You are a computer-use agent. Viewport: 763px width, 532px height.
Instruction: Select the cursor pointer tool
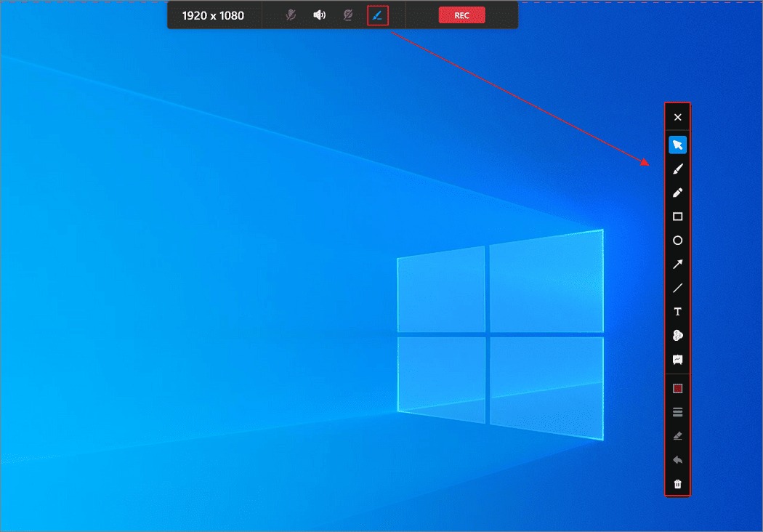677,145
